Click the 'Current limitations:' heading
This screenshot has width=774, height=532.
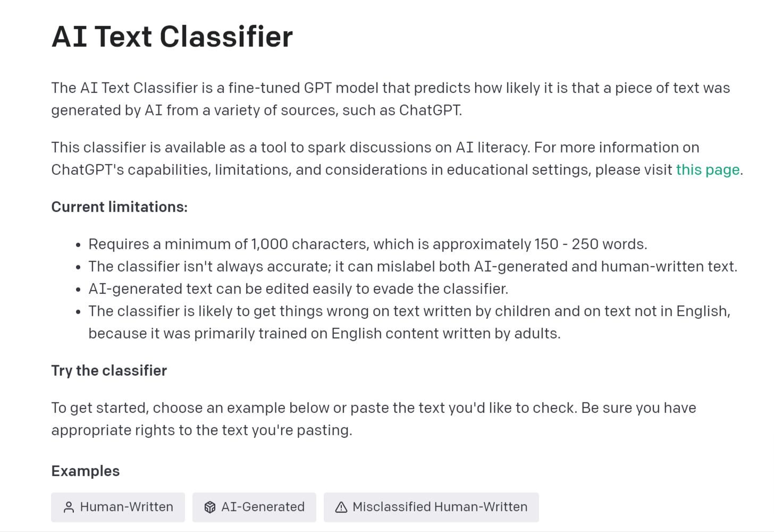point(119,207)
